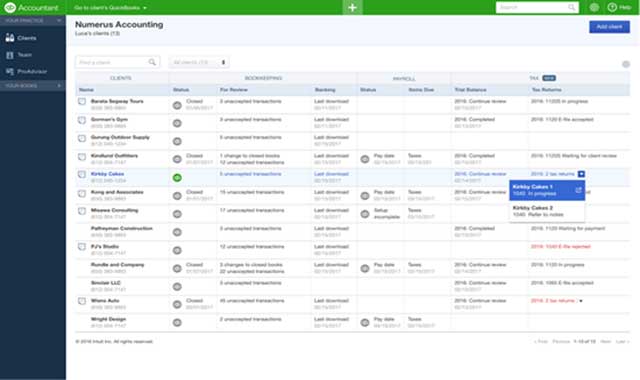The width and height of the screenshot is (640, 380).
Task: Click the open-in-new icon on Kirkby Cakes 1
Action: (578, 190)
